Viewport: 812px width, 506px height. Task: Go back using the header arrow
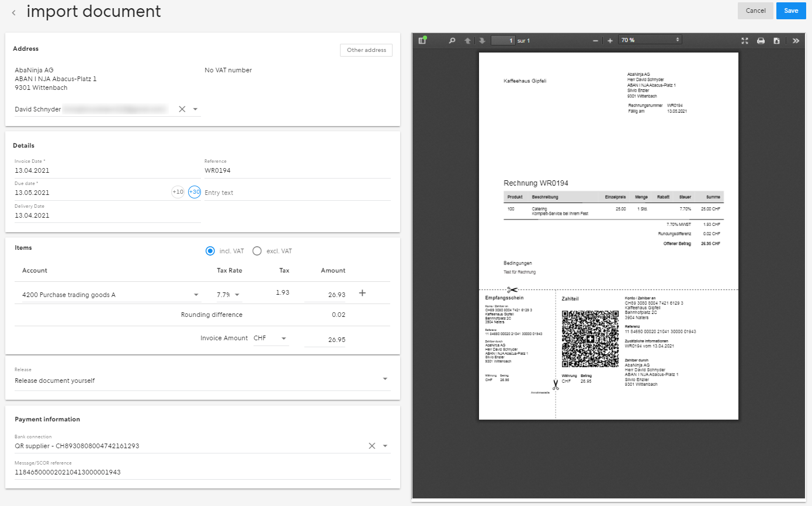tap(14, 12)
